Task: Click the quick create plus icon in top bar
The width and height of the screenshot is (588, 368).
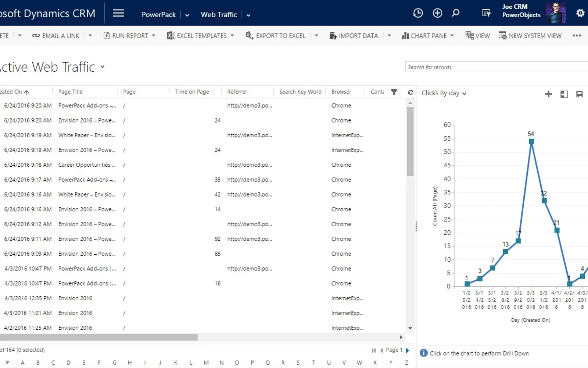Action: click(x=437, y=13)
